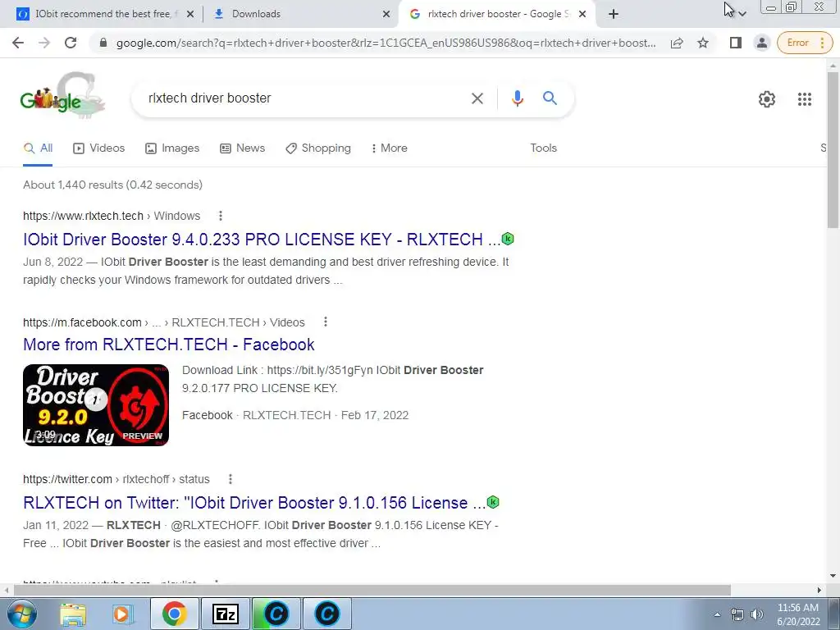The width and height of the screenshot is (840, 630).
Task: Start voice search with microphone icon
Action: (x=518, y=98)
